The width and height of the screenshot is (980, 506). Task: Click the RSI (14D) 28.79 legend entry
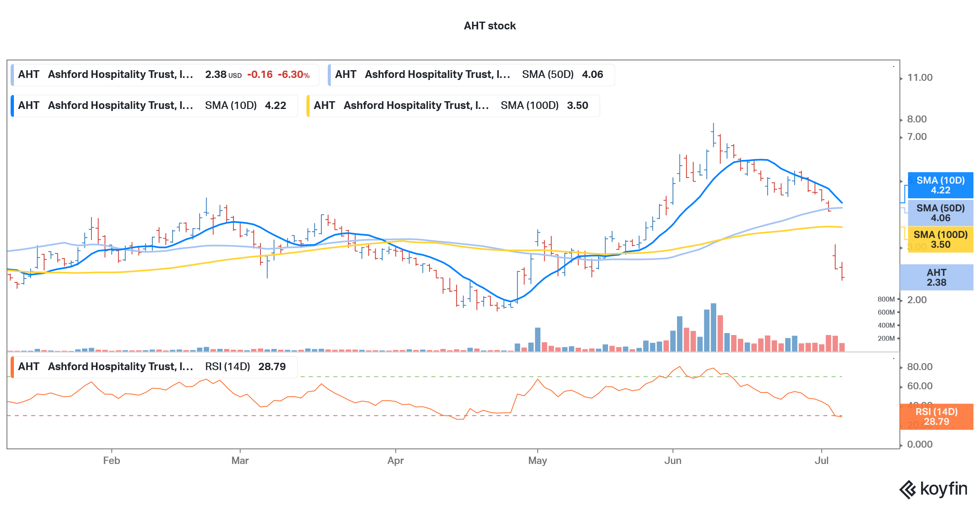pos(154,367)
